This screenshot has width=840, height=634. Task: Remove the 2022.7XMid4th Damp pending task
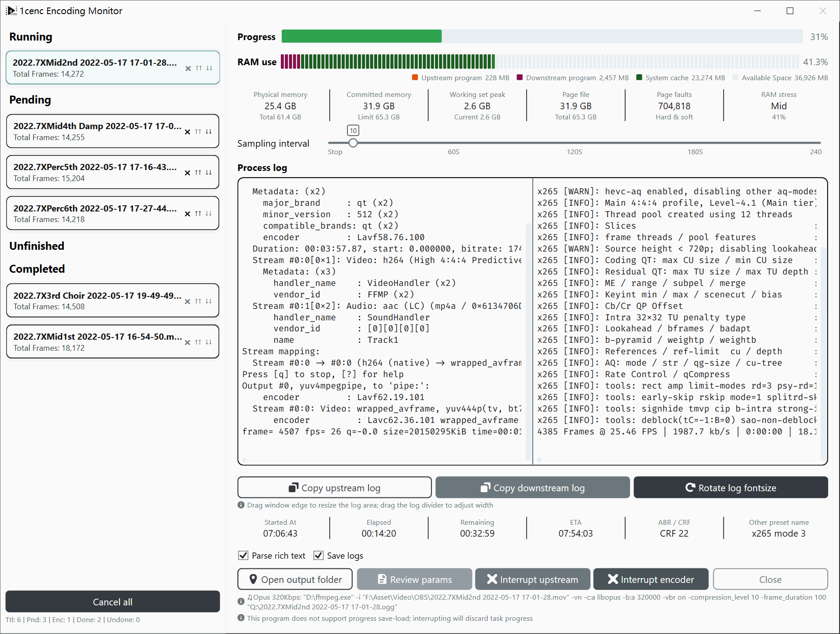pos(188,132)
